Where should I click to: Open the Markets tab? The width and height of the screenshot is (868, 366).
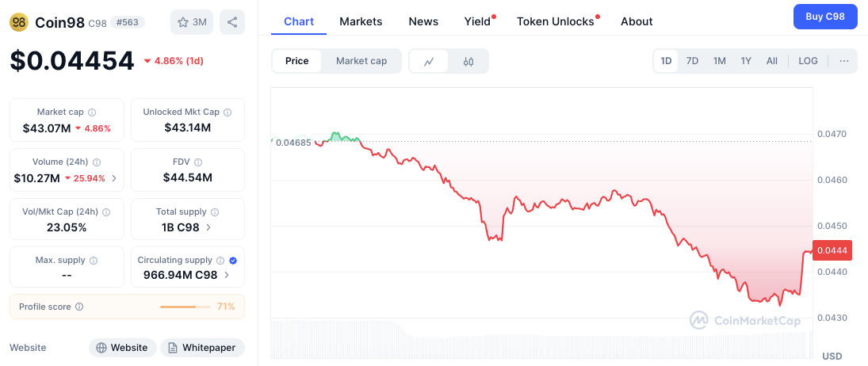point(361,21)
